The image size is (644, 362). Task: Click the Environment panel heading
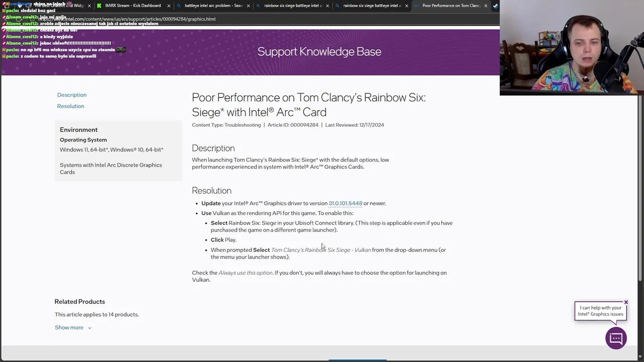[x=78, y=130]
